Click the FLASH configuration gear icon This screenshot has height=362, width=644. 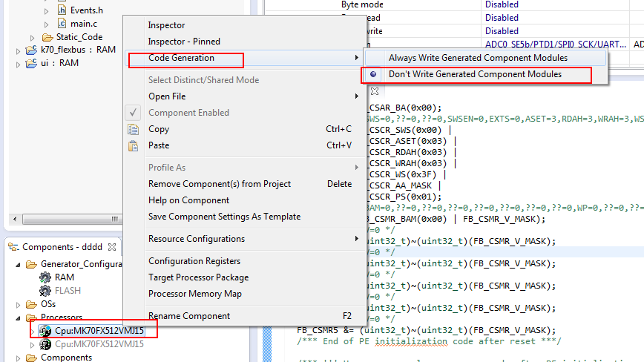[x=45, y=291]
